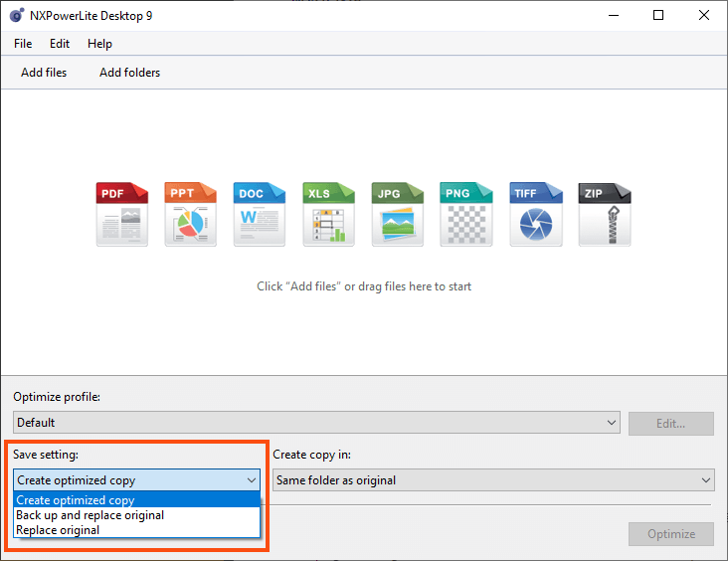Click the Optimize button
The width and height of the screenshot is (728, 561).
[671, 534]
